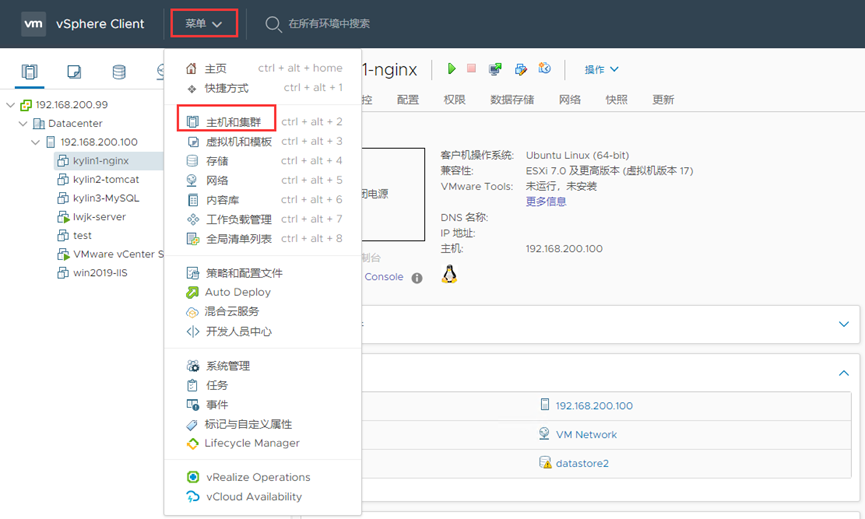Click the take snapshot toolbar icon
865x519 pixels.
(x=544, y=68)
